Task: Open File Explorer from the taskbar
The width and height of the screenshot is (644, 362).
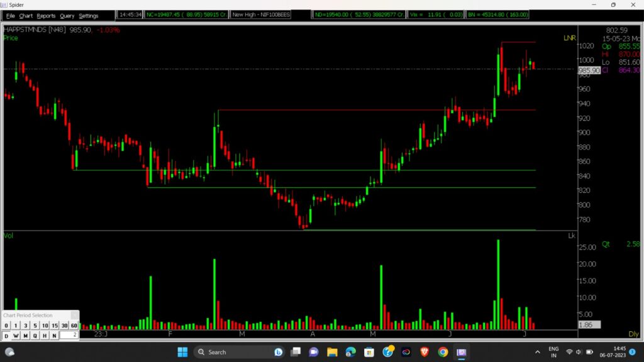Action: [332, 352]
